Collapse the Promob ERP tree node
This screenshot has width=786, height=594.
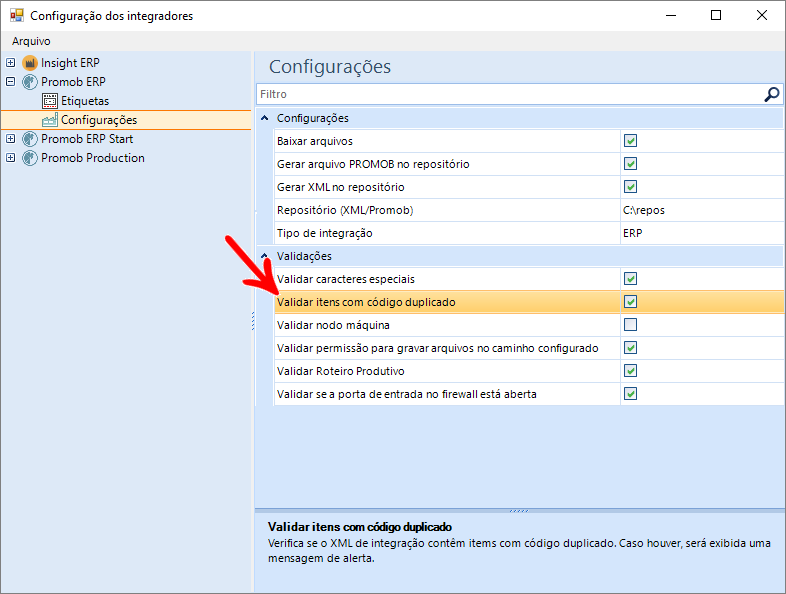(x=11, y=82)
